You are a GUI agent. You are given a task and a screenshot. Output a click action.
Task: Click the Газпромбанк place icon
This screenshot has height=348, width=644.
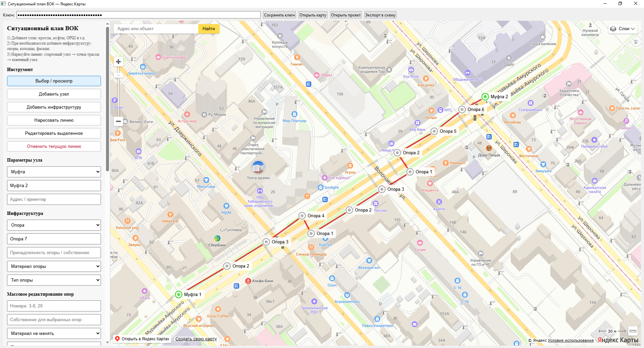(531, 103)
